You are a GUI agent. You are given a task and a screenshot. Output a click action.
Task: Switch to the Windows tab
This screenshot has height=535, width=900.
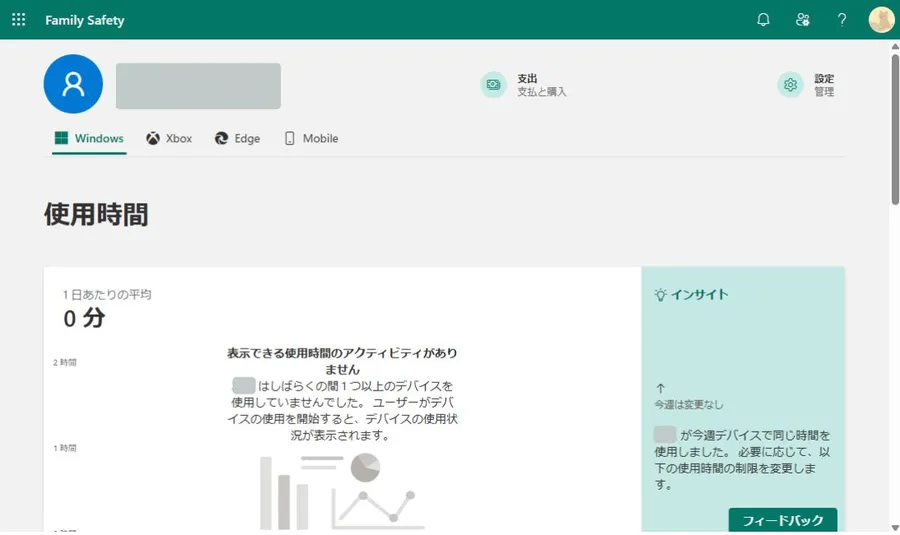click(89, 139)
